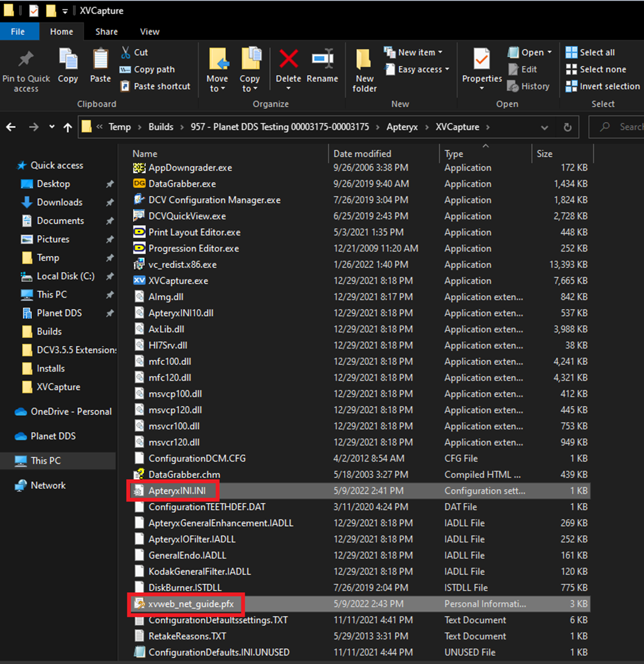
Task: Open the File menu tab
Action: (18, 32)
